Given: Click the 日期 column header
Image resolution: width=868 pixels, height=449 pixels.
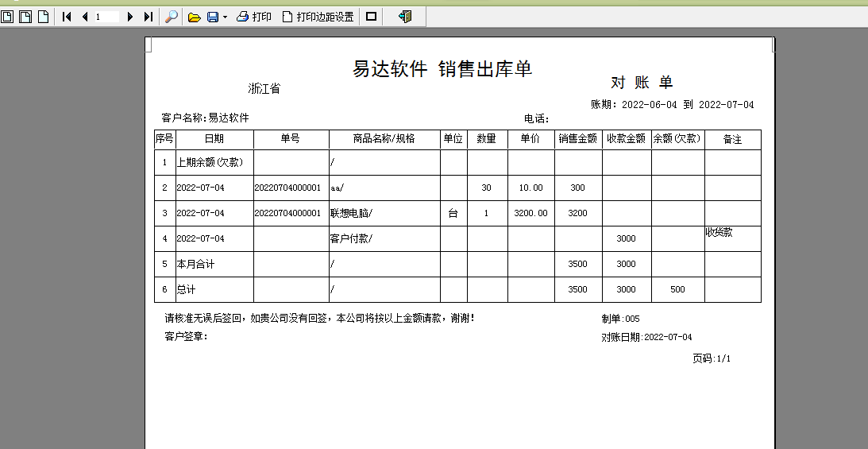Looking at the screenshot, I should click(214, 139).
